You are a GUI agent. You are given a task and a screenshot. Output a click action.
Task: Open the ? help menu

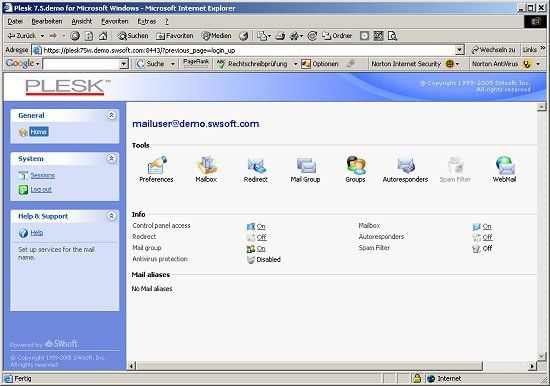167,21
